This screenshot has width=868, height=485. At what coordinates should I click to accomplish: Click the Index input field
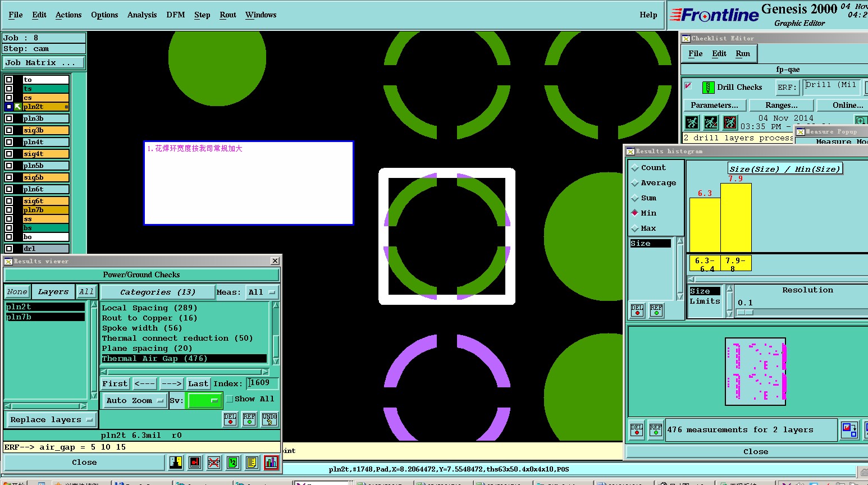(263, 383)
